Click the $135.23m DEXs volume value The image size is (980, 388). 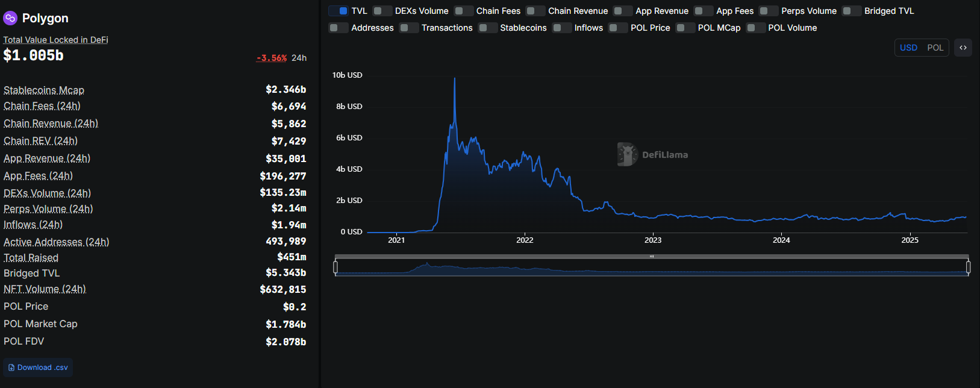pyautogui.click(x=283, y=193)
